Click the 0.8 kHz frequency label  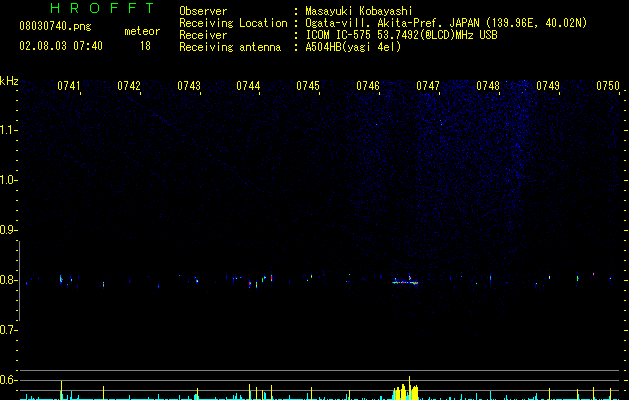point(8,280)
